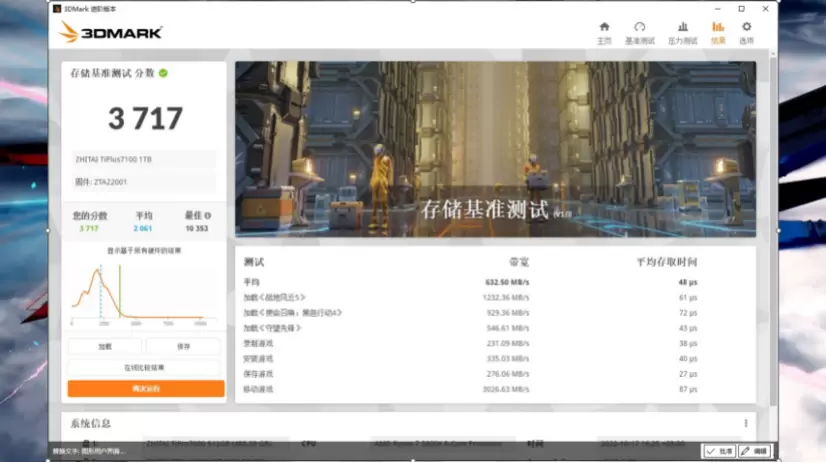Click the Save (保存) button

click(x=183, y=346)
